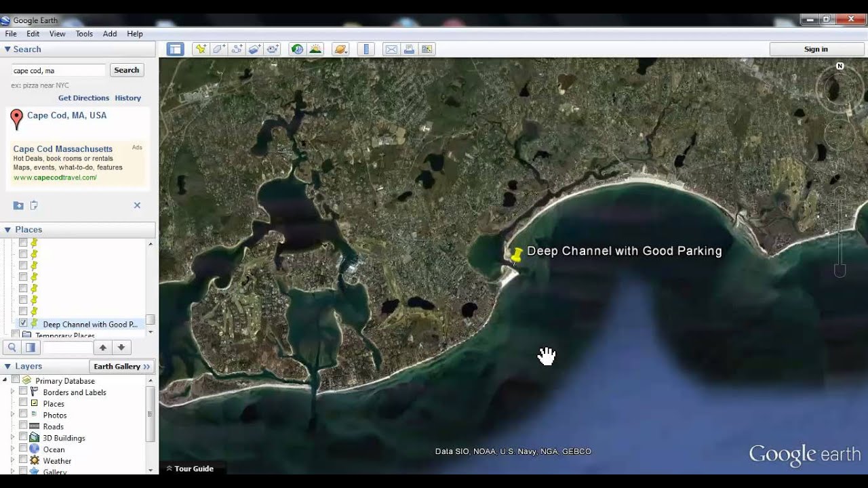
Task: Expand the Photos layer node
Action: (x=12, y=415)
